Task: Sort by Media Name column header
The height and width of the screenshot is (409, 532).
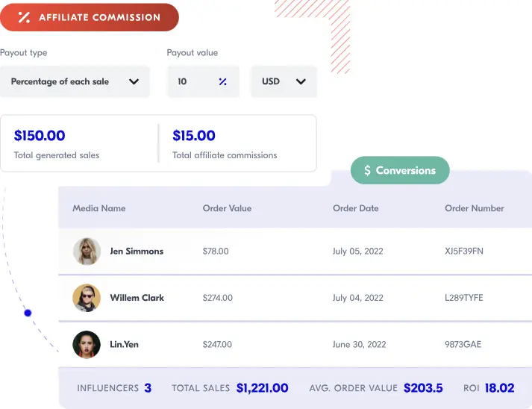Action: 98,208
